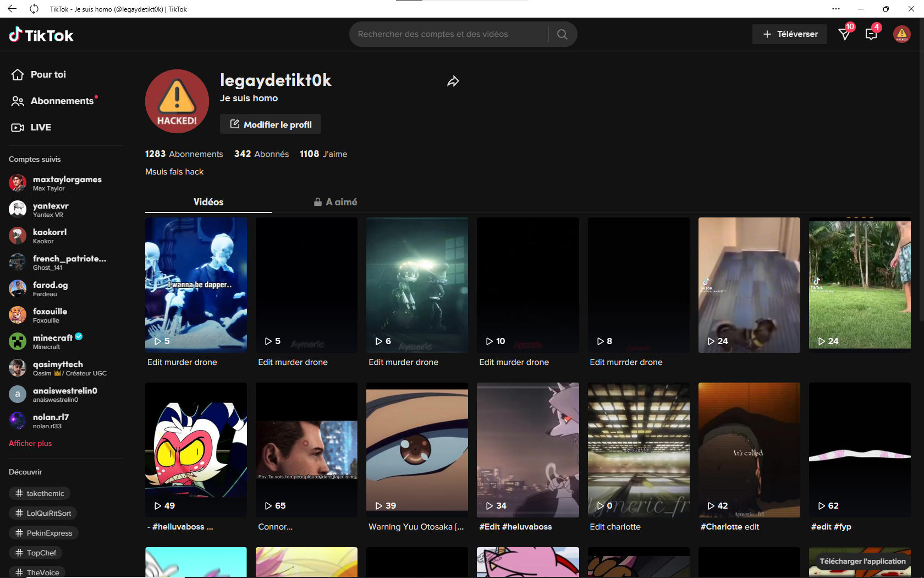Click the Découvrir heading
924x578 pixels.
(x=25, y=472)
